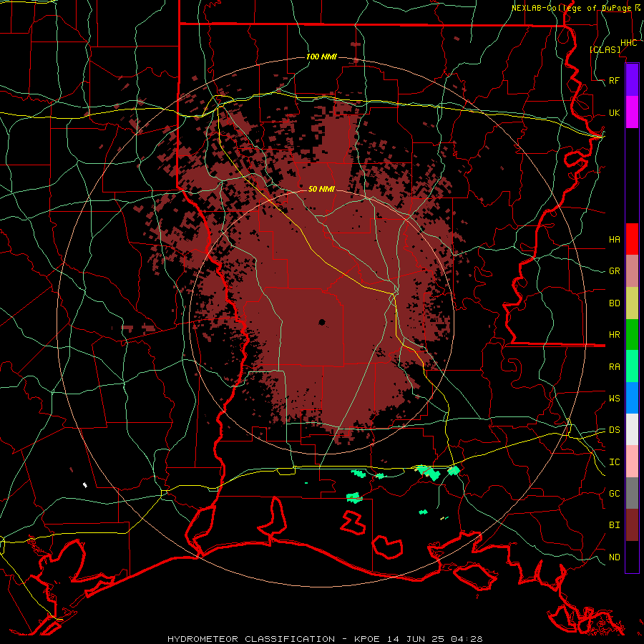Click the WS legend label
644x644 pixels.
(x=614, y=399)
